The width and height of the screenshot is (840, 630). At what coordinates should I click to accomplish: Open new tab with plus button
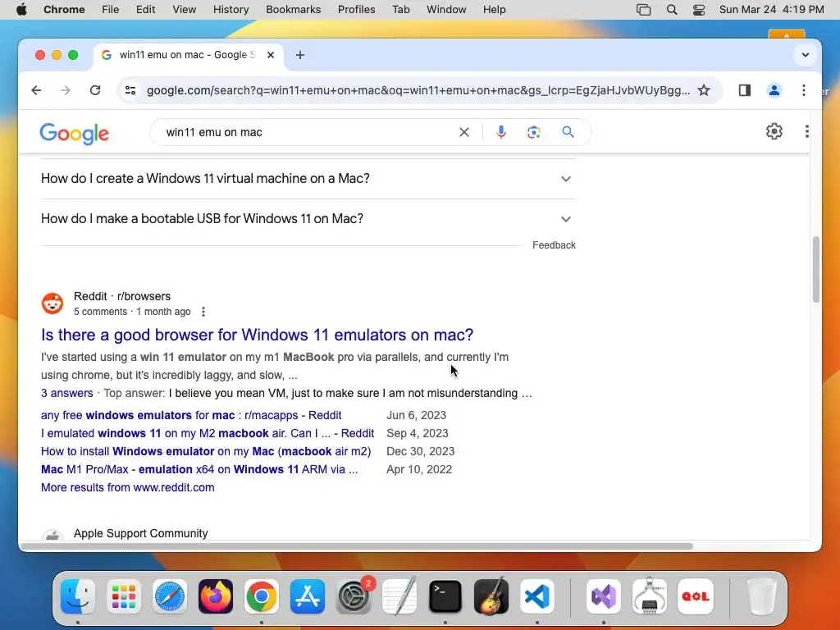[x=300, y=55]
